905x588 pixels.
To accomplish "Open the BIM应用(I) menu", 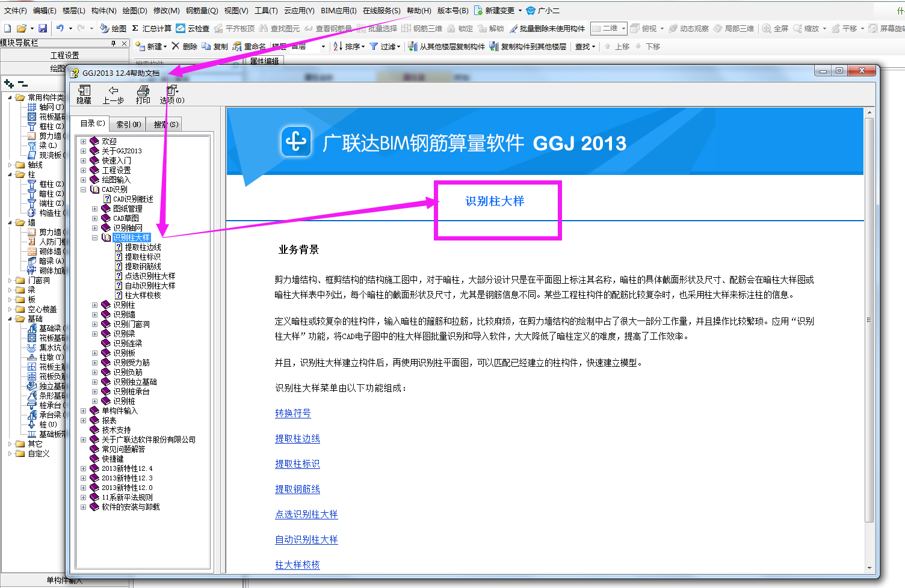I will (339, 10).
